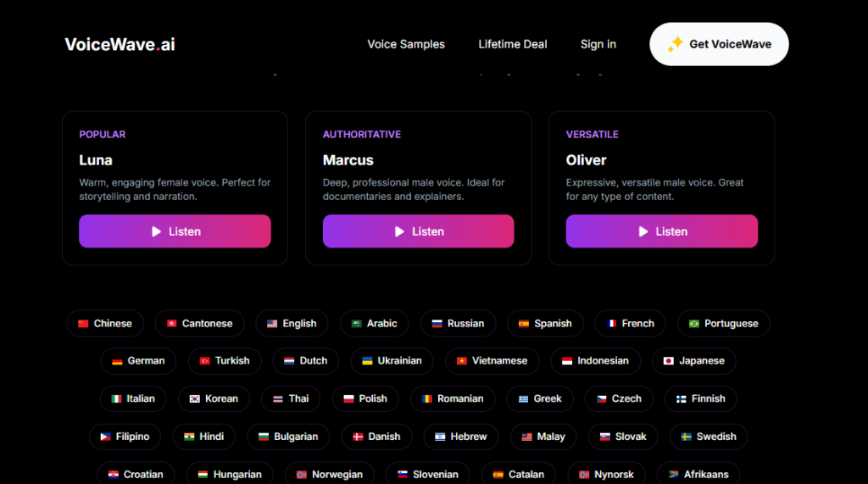The height and width of the screenshot is (484, 868).
Task: Select Slovenian language
Action: pyautogui.click(x=428, y=474)
